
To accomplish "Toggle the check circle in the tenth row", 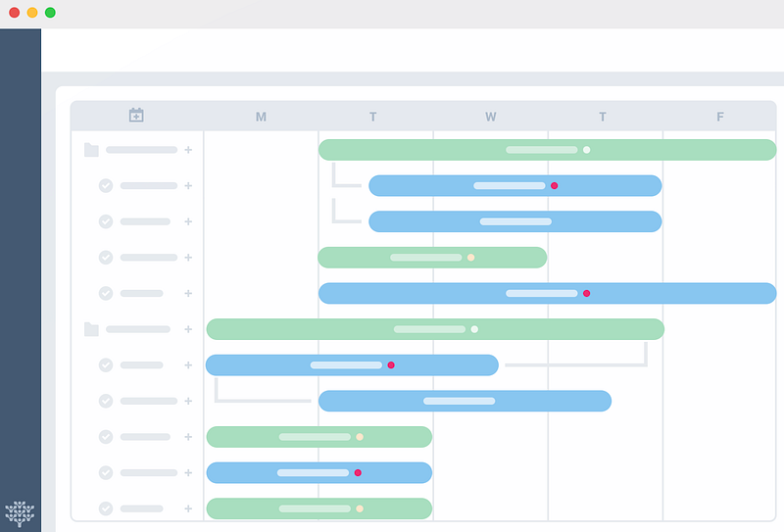I will point(106,472).
